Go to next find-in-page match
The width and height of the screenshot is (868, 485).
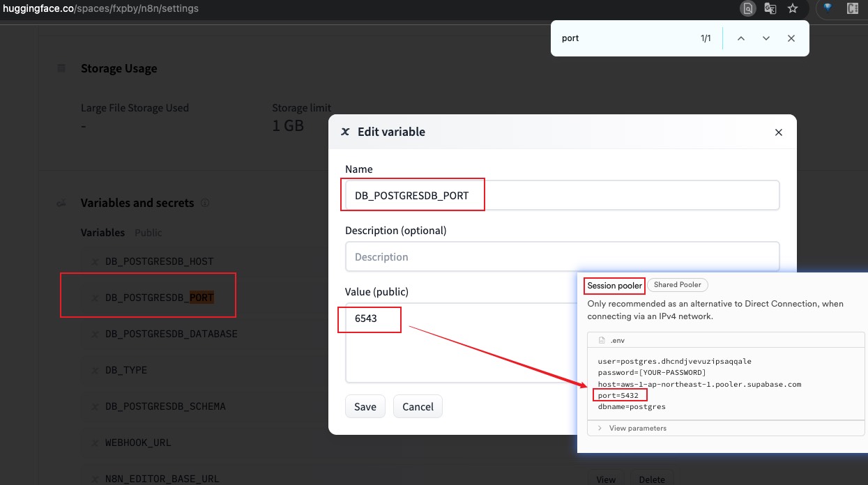point(766,38)
